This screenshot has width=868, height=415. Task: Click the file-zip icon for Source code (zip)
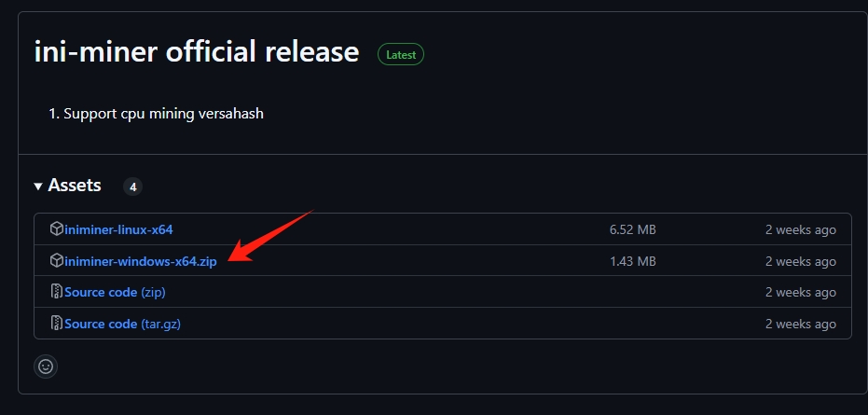pos(57,292)
